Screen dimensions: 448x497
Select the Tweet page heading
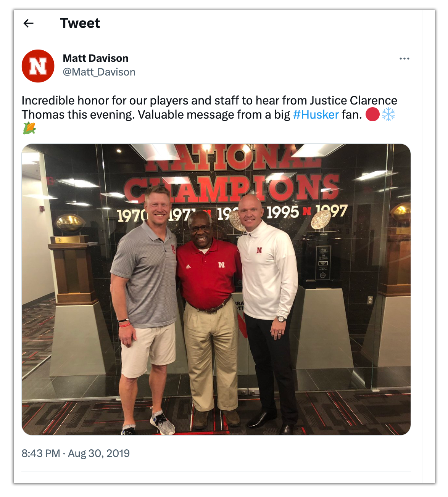(x=80, y=23)
